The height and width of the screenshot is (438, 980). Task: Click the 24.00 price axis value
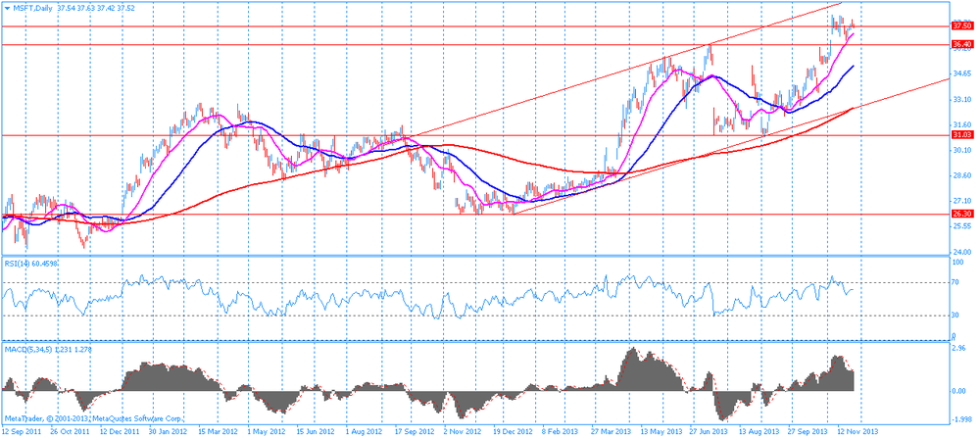961,251
